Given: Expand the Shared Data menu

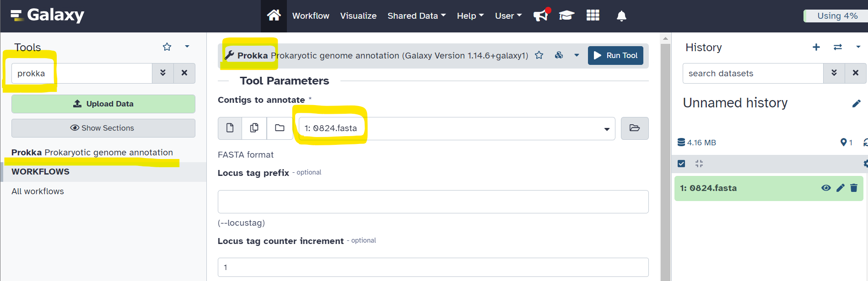Looking at the screenshot, I should (x=416, y=16).
